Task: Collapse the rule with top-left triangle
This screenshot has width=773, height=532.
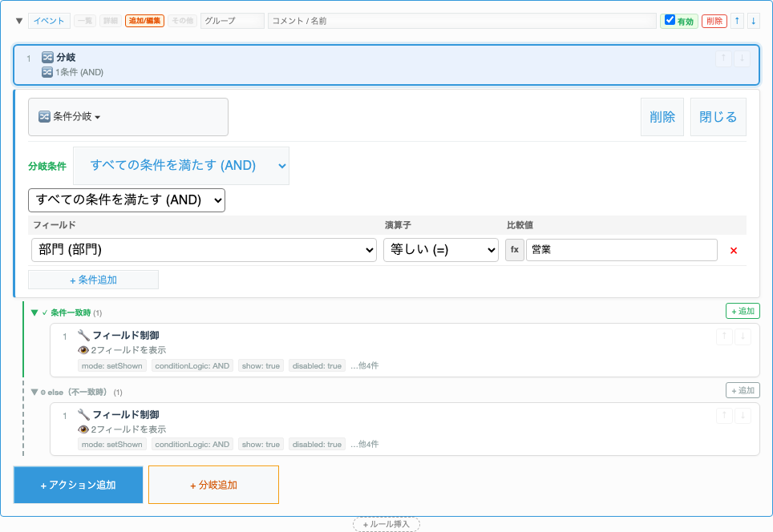Action: pyautogui.click(x=19, y=21)
